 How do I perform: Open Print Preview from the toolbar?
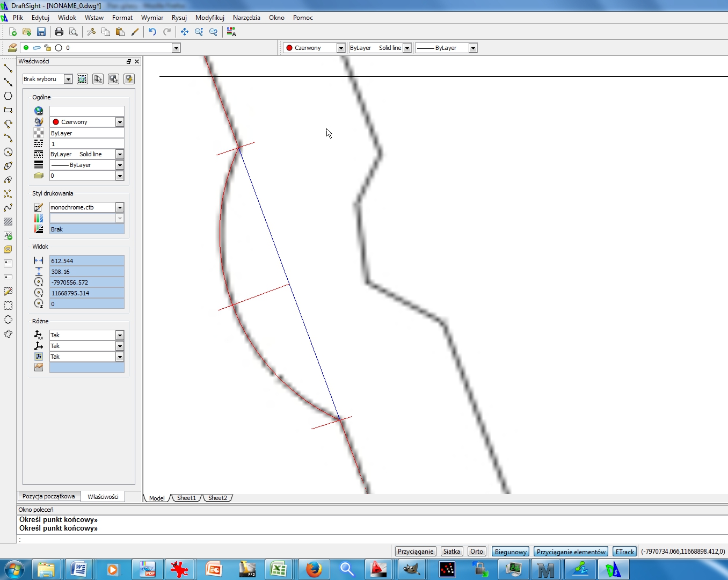74,32
